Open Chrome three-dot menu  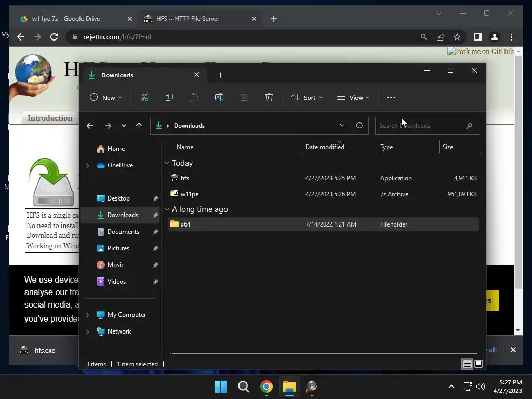tap(512, 37)
